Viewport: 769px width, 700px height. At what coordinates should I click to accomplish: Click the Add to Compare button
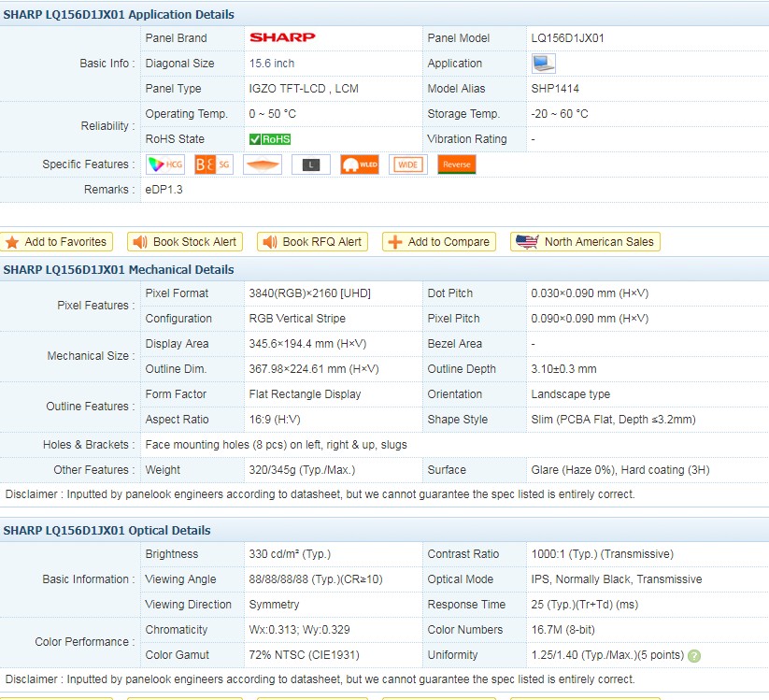point(439,242)
